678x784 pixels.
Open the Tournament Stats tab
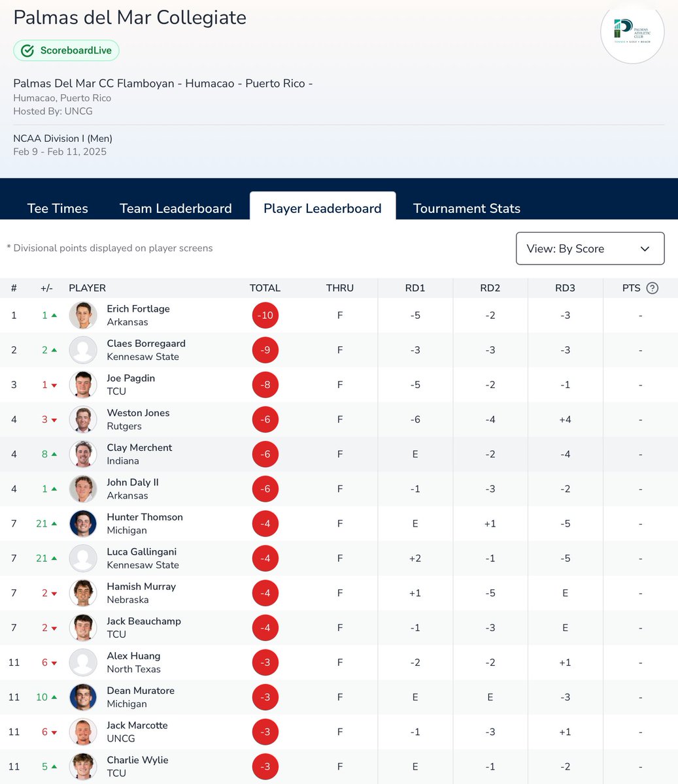point(467,208)
